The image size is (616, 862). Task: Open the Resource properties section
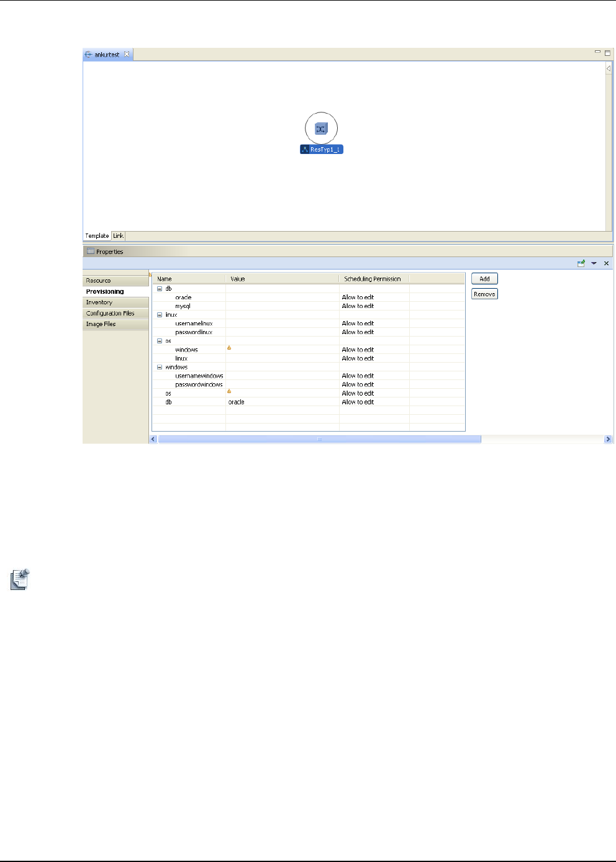pos(116,281)
